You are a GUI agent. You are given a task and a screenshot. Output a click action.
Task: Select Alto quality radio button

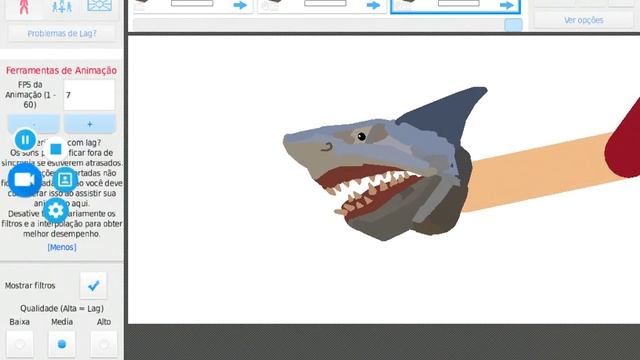point(104,344)
